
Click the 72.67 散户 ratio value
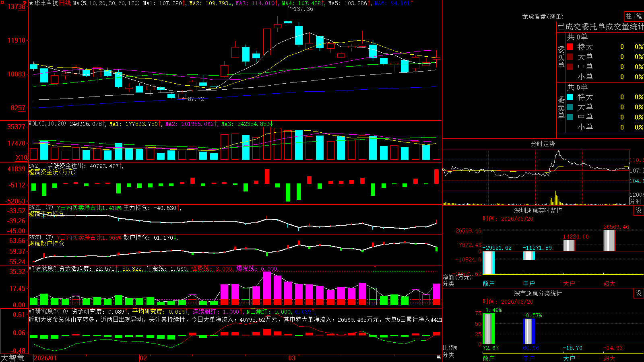(x=490, y=348)
